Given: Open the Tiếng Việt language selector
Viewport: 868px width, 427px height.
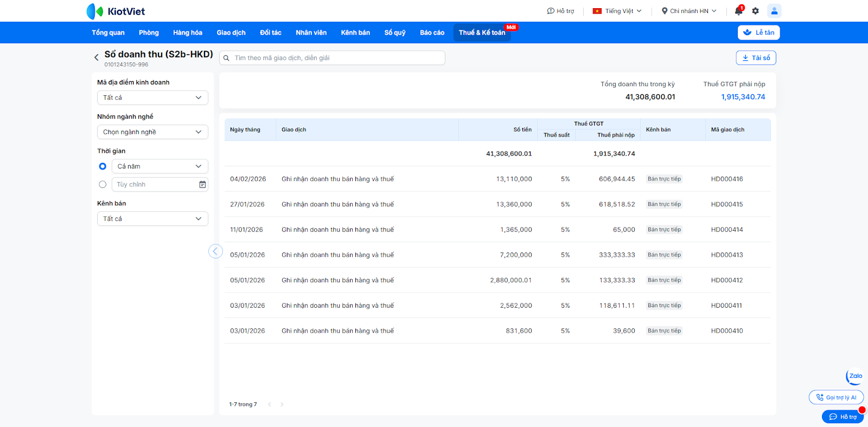Looking at the screenshot, I should 617,11.
